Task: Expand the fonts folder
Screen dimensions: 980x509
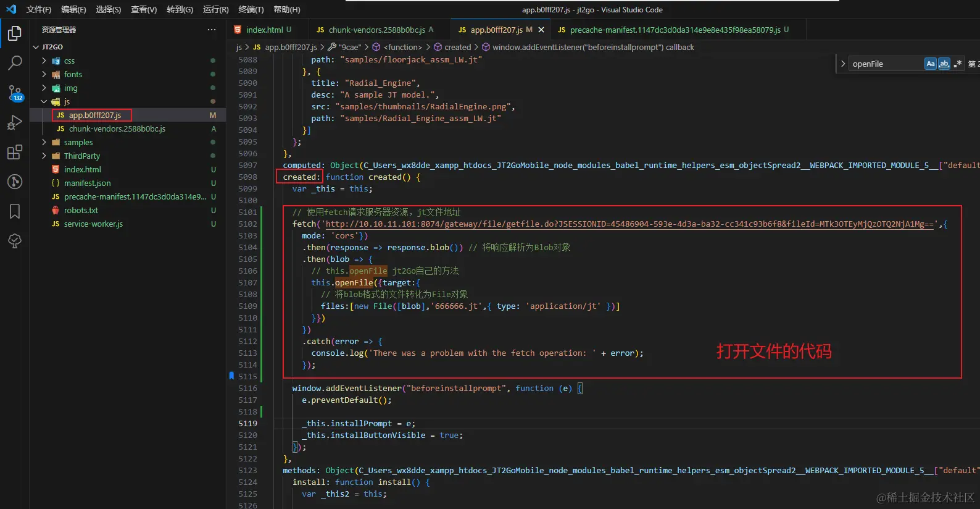Action: tap(44, 74)
